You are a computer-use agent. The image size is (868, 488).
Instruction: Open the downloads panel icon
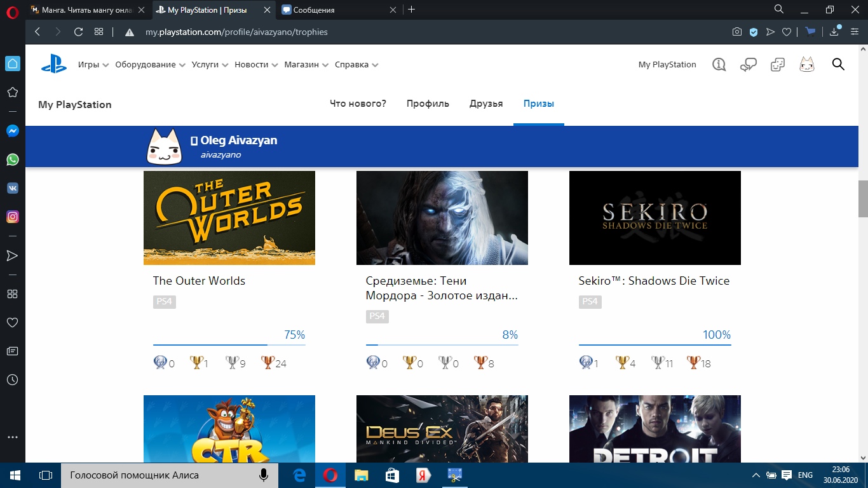pyautogui.click(x=834, y=31)
